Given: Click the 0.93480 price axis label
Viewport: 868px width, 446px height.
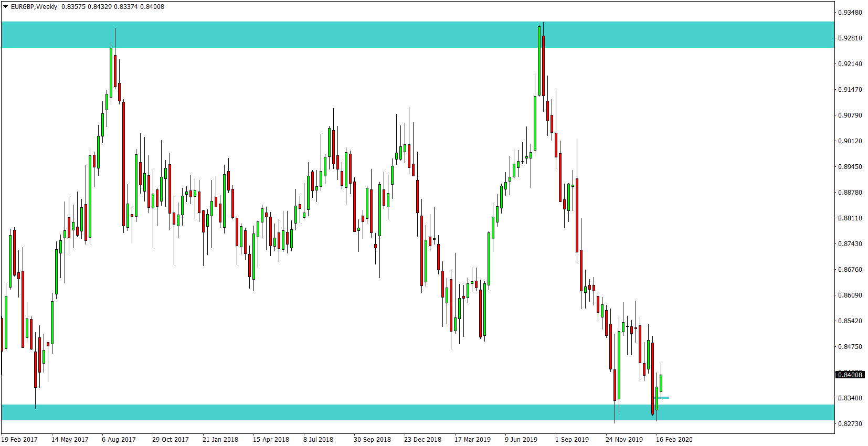Looking at the screenshot, I should pyautogui.click(x=850, y=12).
